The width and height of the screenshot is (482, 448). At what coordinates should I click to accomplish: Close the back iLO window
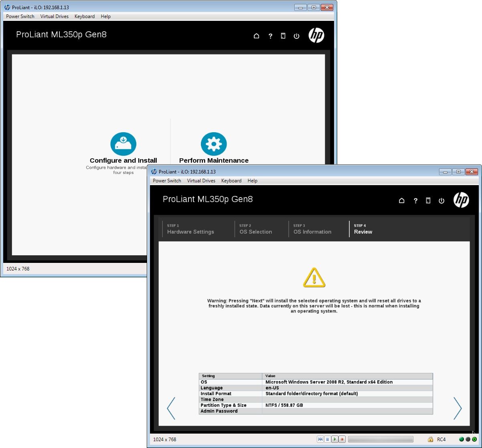328,7
